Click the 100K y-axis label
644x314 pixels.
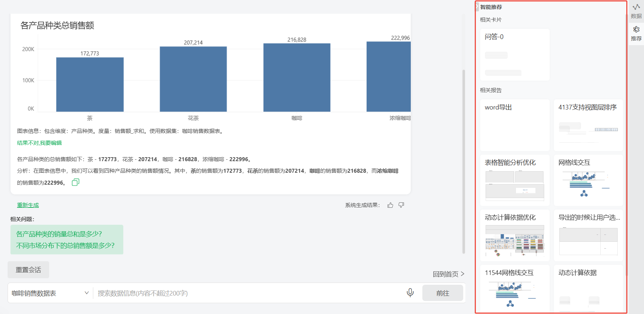point(28,80)
